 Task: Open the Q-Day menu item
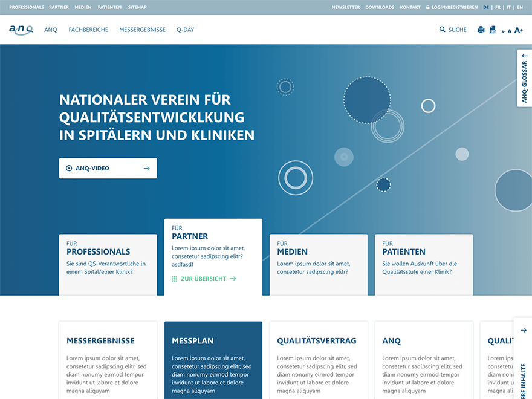(x=185, y=30)
